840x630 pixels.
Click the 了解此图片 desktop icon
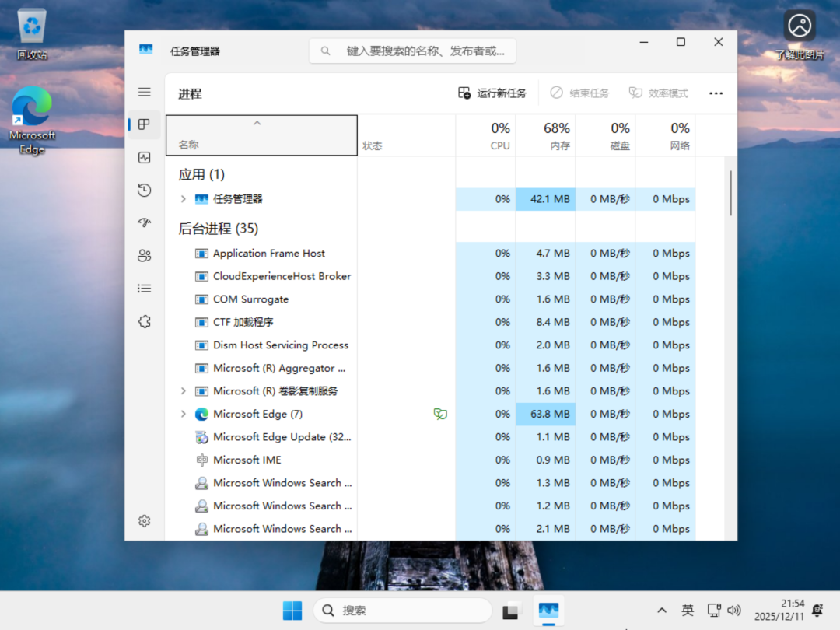800,35
